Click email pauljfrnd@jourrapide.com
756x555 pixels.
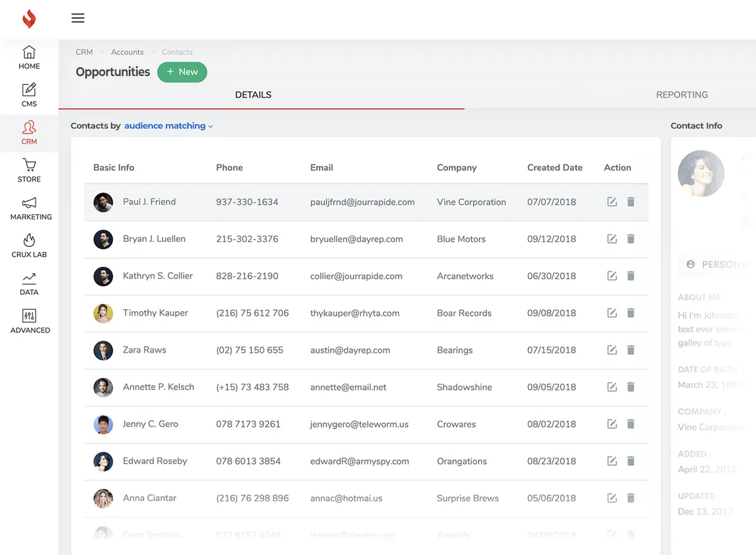tap(362, 202)
